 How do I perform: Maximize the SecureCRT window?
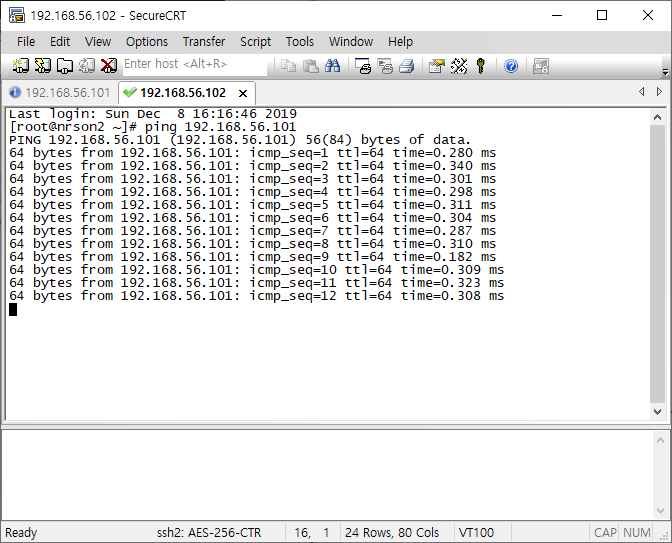(x=602, y=15)
